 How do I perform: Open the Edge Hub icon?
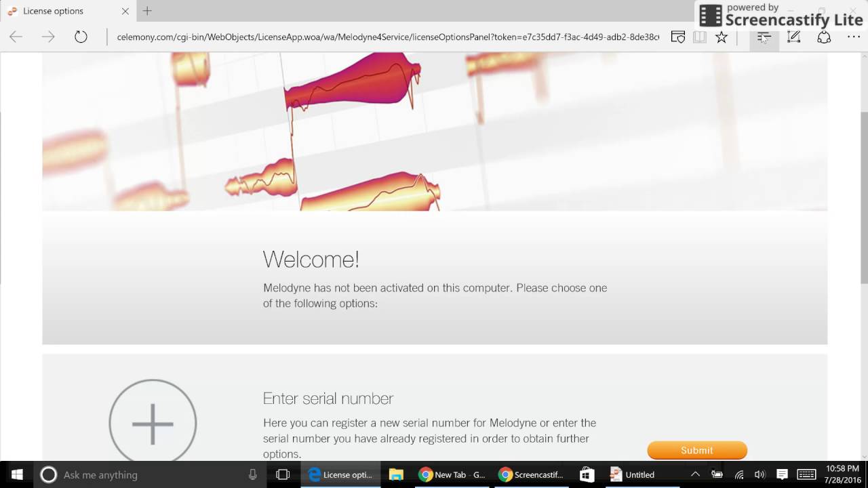[x=764, y=37]
